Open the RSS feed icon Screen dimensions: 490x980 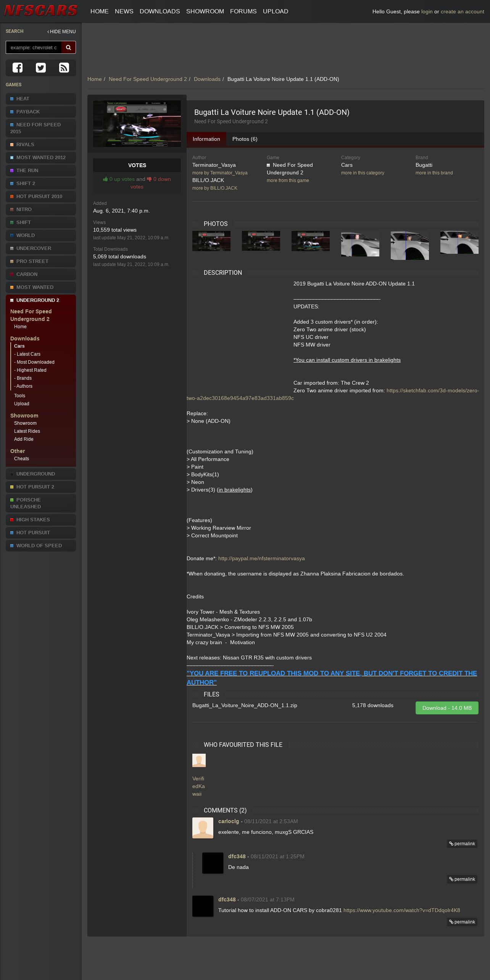[x=64, y=68]
